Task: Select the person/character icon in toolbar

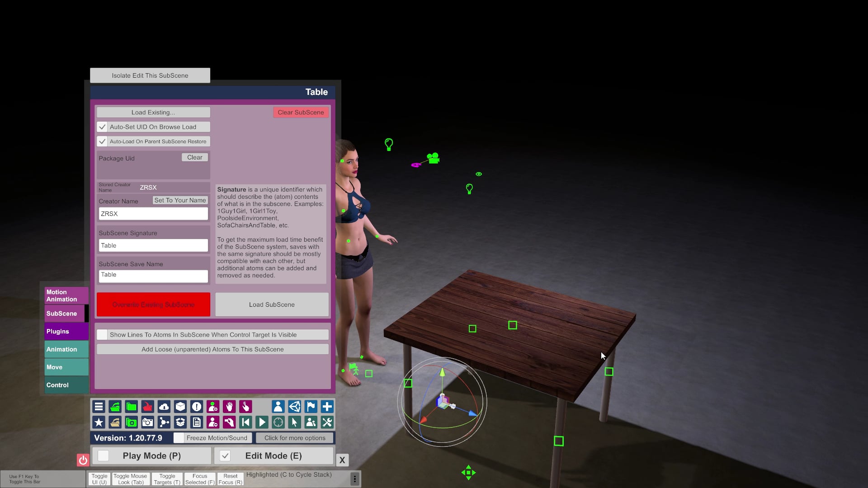Action: point(277,406)
